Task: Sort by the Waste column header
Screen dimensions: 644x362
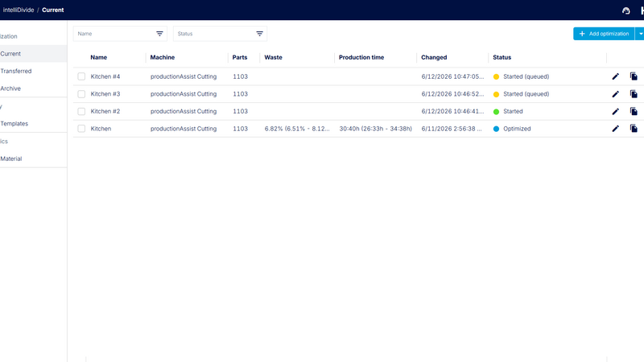Action: [x=273, y=57]
